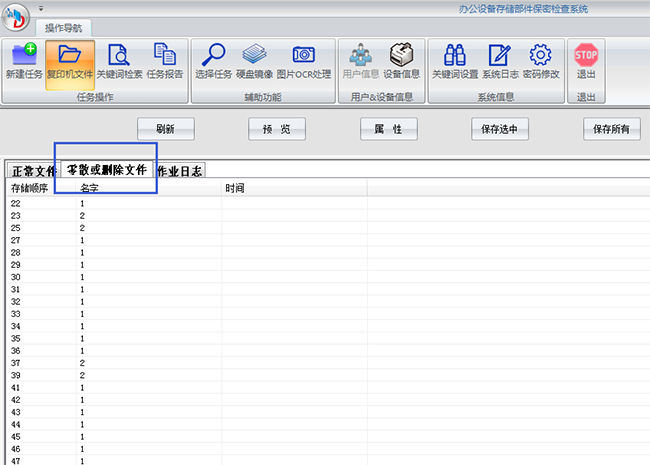Click the 刷新 refresh button
Screen dimensions: 650x465
click(166, 129)
